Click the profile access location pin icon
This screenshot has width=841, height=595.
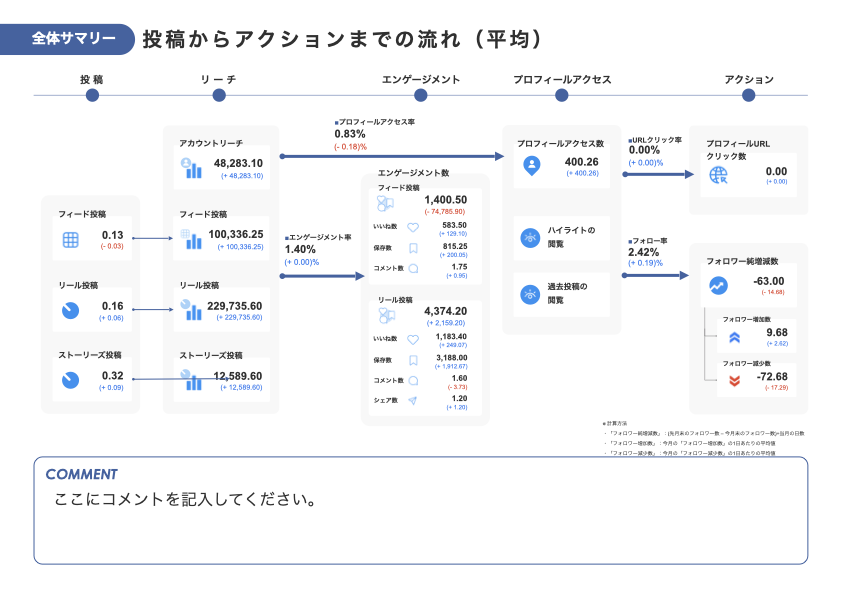point(532,164)
